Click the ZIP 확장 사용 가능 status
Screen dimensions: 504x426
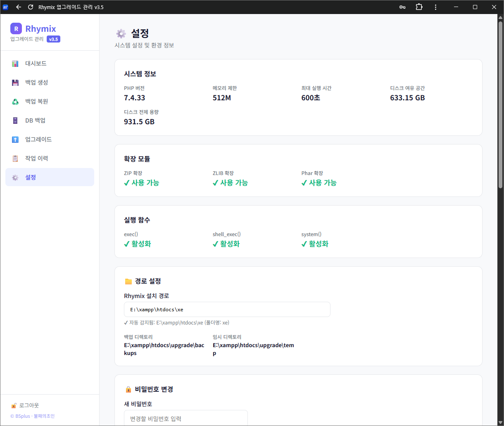(142, 183)
